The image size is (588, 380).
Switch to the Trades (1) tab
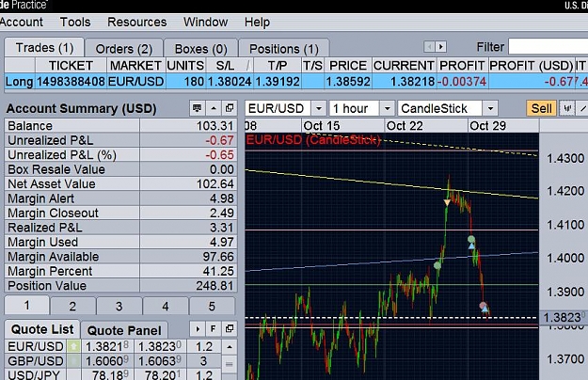[44, 48]
